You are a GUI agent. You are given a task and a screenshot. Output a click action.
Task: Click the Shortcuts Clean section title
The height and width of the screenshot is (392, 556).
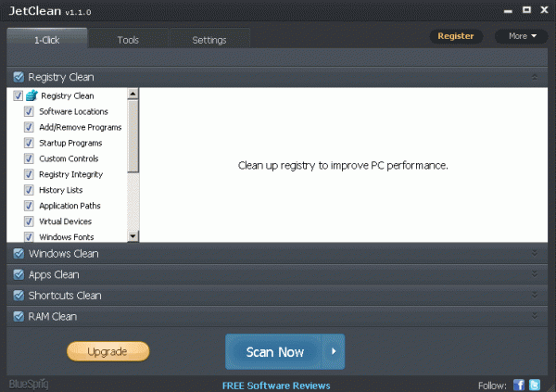[x=65, y=296]
